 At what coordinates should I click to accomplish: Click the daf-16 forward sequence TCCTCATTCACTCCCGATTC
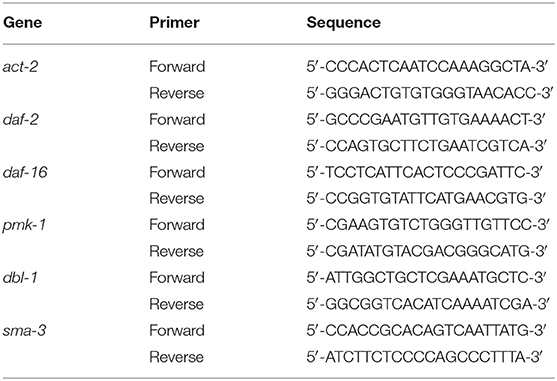pos(424,172)
